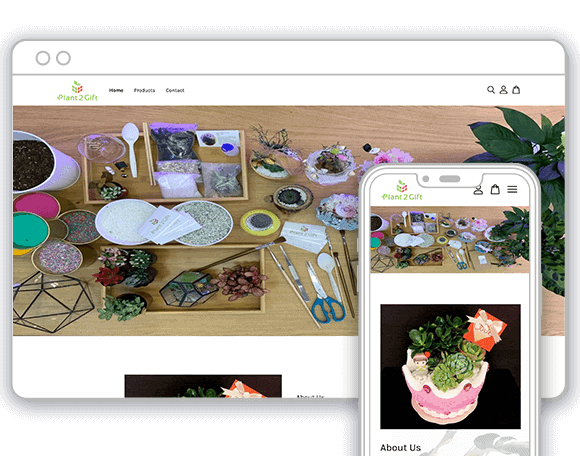This screenshot has width=580, height=456.
Task: Tap the shopping bag icon on mobile view
Action: click(x=495, y=189)
